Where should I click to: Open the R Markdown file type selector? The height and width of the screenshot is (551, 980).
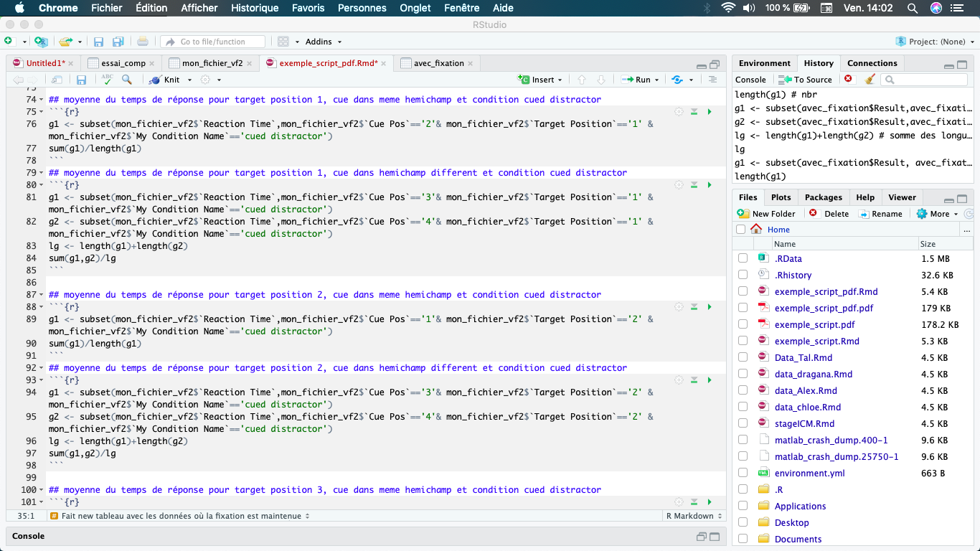tap(693, 516)
